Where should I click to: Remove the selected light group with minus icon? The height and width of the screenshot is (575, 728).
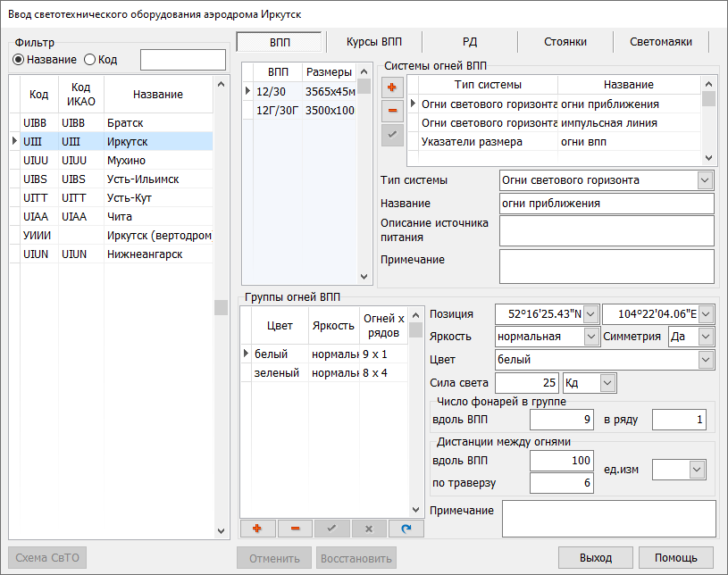[x=295, y=529]
